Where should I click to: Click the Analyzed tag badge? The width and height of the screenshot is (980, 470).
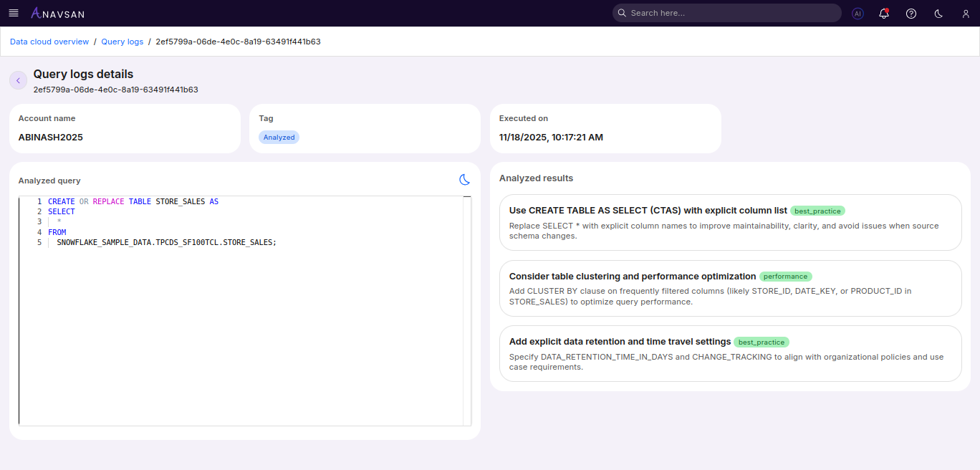[x=279, y=137]
